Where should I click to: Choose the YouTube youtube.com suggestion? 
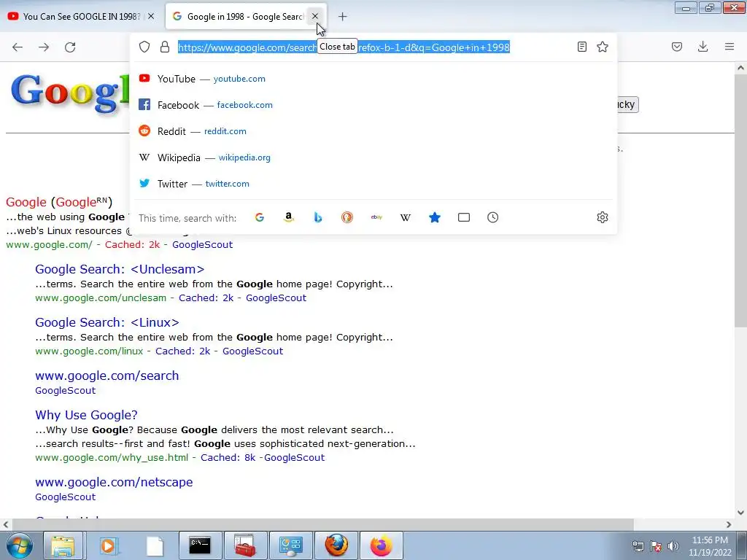point(373,79)
